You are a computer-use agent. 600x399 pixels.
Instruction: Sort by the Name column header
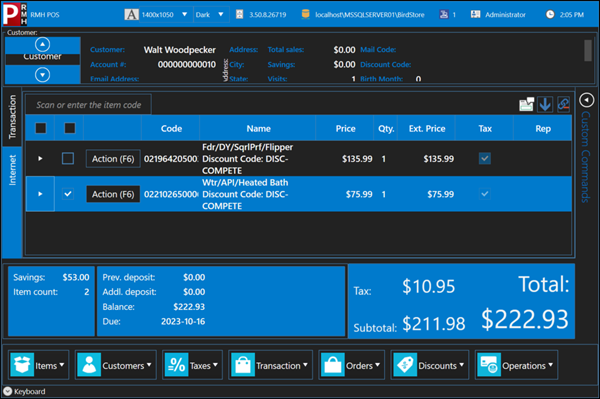pyautogui.click(x=258, y=129)
